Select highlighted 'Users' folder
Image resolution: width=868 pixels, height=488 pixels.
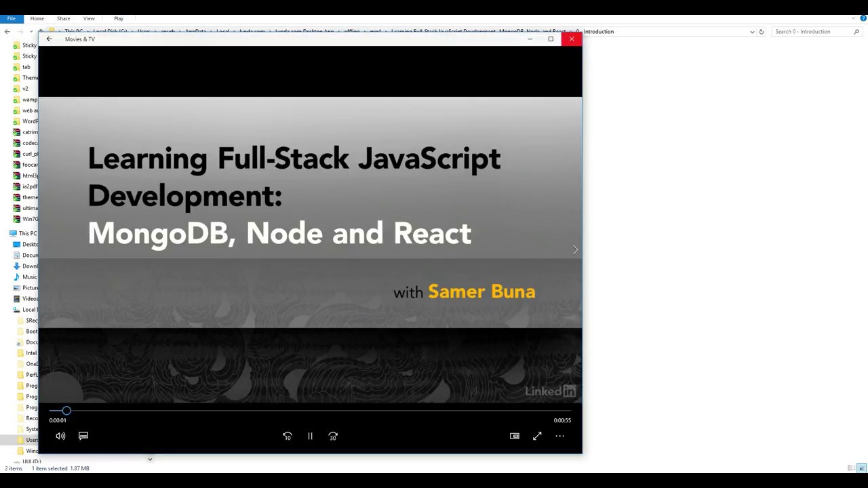(27, 440)
